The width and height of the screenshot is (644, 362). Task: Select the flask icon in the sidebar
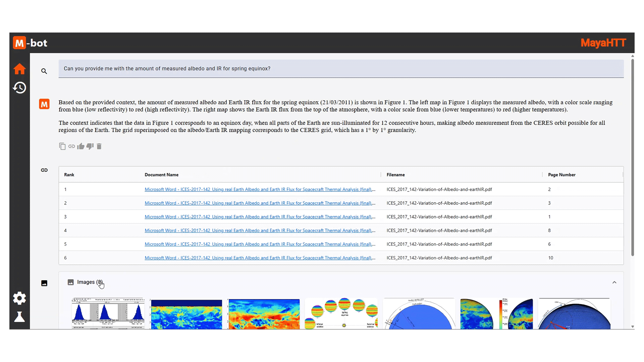pyautogui.click(x=19, y=317)
